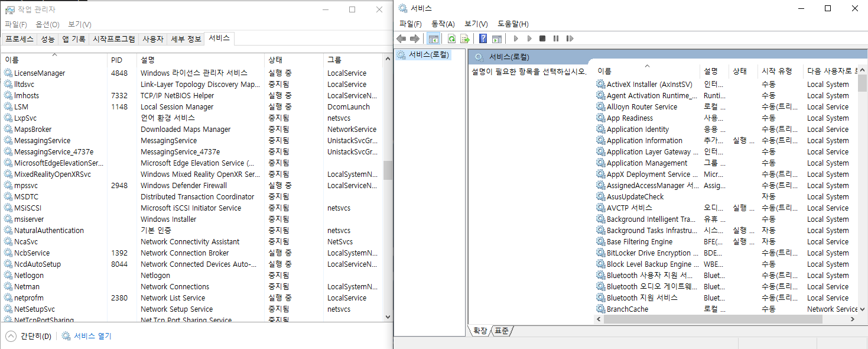The width and height of the screenshot is (868, 349).
Task: Switch to the 사용자 tab
Action: (x=153, y=39)
